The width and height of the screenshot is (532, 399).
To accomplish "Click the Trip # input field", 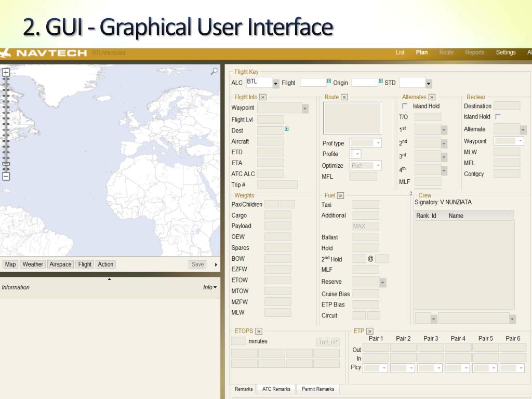I will 277,184.
